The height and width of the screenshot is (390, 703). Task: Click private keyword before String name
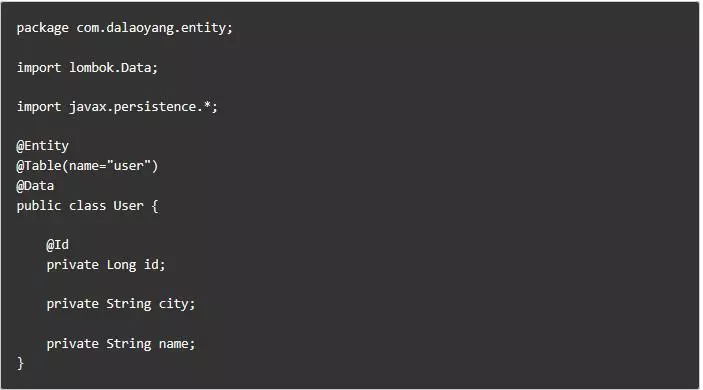pyautogui.click(x=73, y=344)
